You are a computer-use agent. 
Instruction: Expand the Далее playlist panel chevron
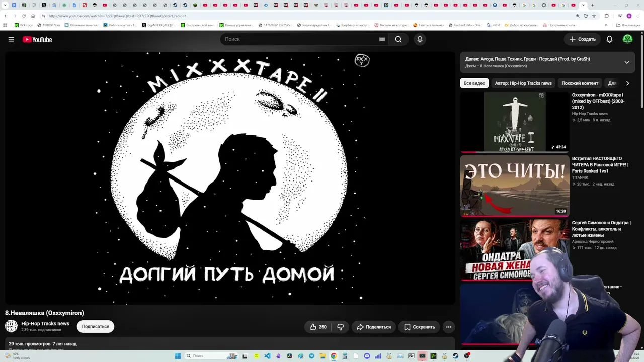(627, 62)
